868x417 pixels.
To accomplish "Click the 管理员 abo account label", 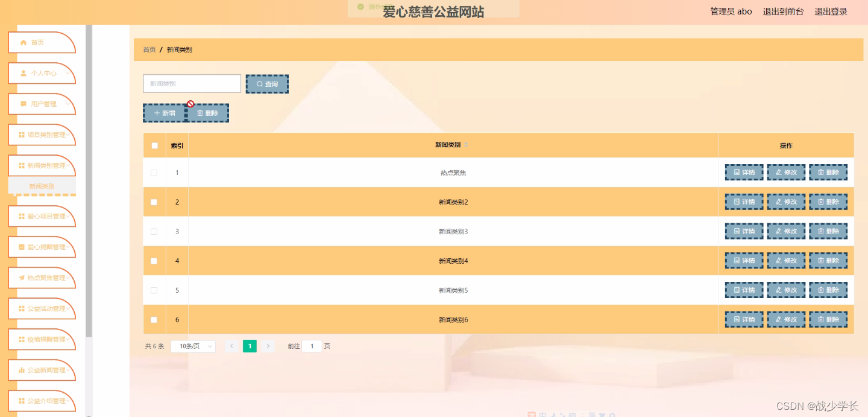I will click(731, 11).
